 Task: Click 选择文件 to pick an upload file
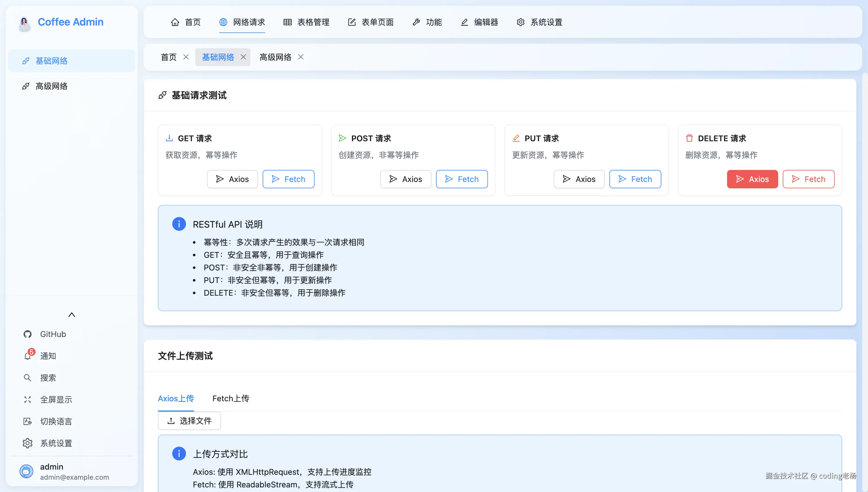(189, 421)
